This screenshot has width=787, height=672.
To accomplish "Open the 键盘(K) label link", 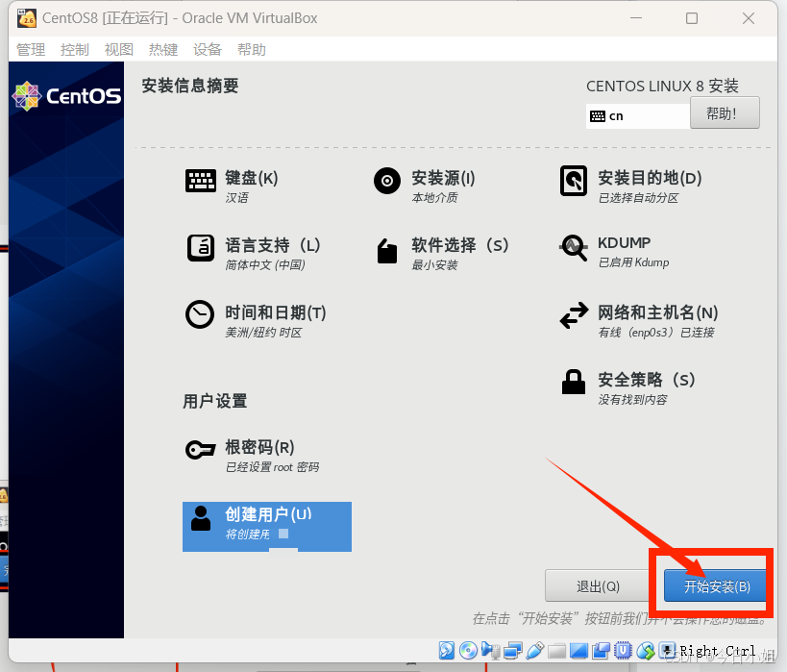I will [252, 178].
